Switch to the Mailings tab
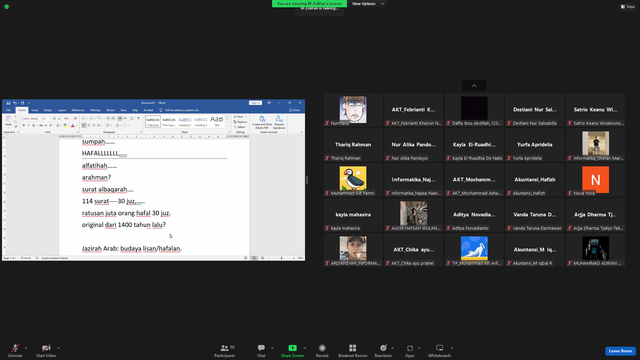This screenshot has height=360, width=640. 96,110
